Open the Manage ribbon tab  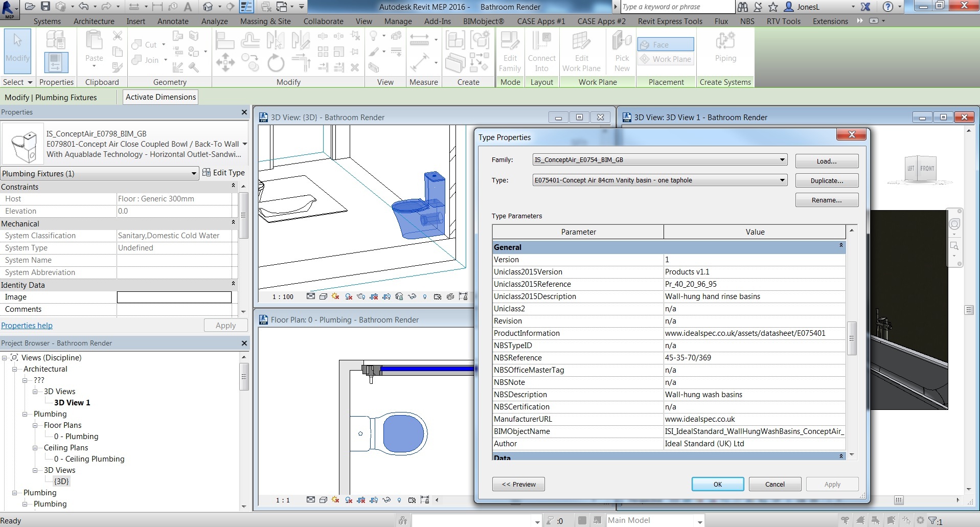point(398,21)
